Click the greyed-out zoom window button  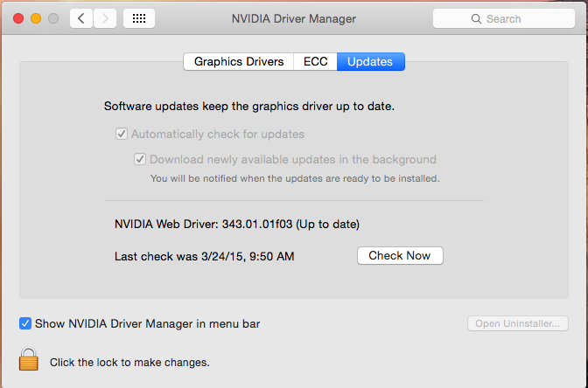pyautogui.click(x=54, y=18)
